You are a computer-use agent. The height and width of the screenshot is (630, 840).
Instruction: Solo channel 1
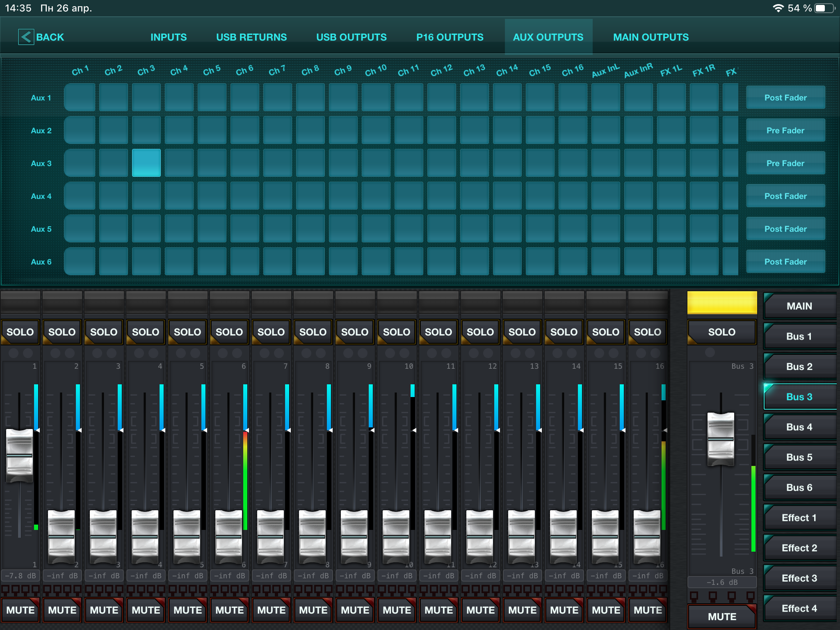coord(20,332)
